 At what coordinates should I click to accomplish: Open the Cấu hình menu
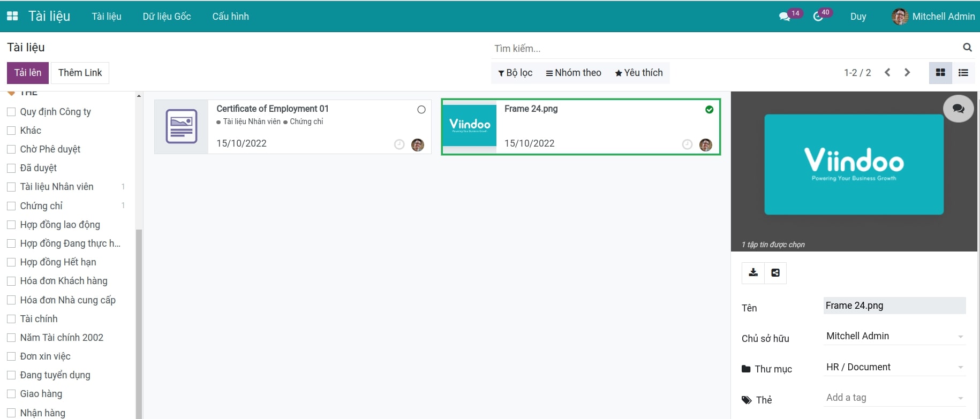click(x=230, y=17)
